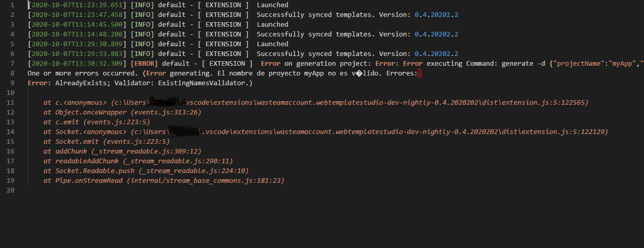Click the word Launched on line 5
Screen dimensions: 644x248
(272, 44)
